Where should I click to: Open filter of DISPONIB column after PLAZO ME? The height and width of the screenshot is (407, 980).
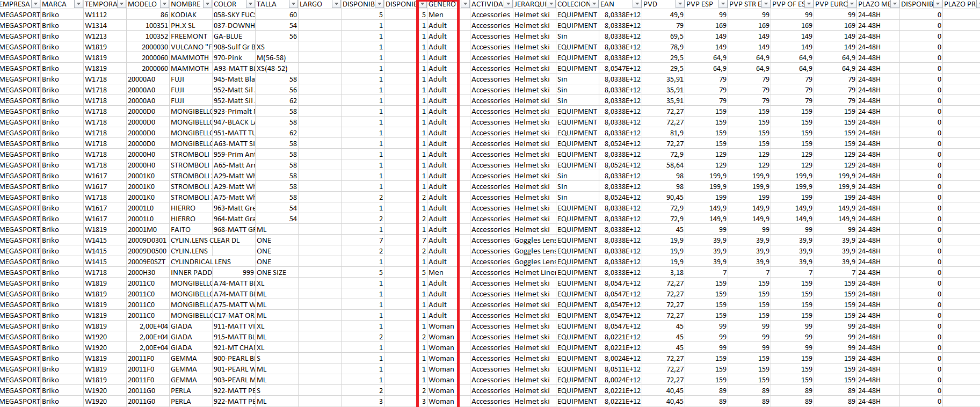pyautogui.click(x=938, y=4)
